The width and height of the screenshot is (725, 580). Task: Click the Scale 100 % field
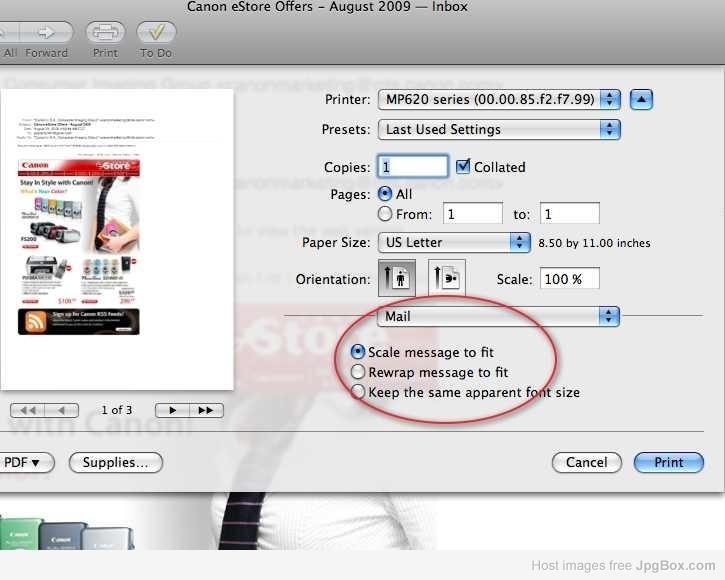coord(570,278)
